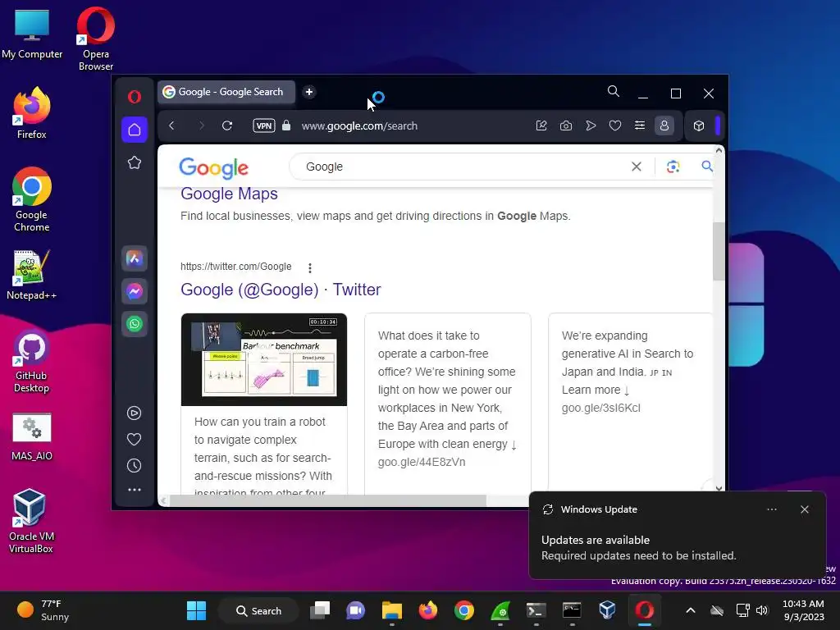The height and width of the screenshot is (630, 840).
Task: Click the scroll up arrow of page
Action: point(719,151)
